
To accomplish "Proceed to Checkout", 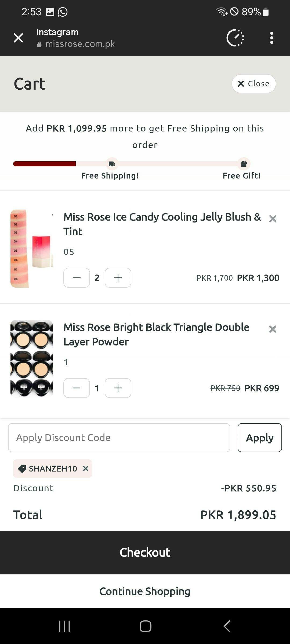I will [145, 552].
